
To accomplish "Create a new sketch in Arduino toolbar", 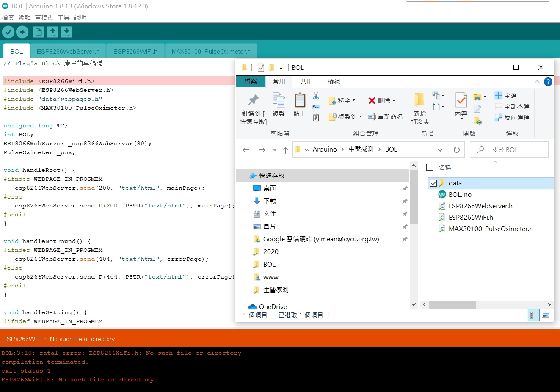I will 39,32.
